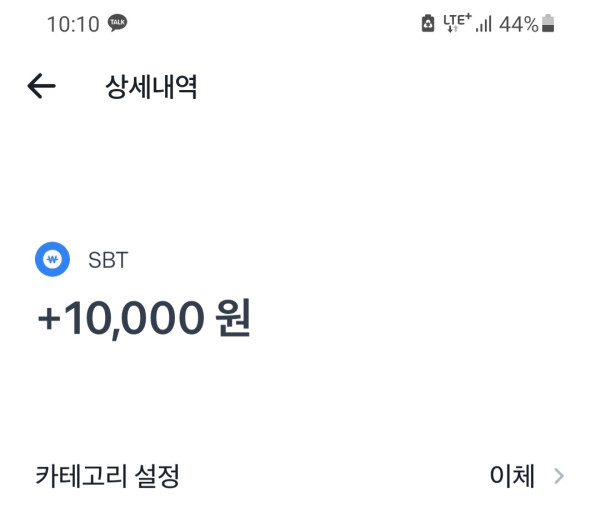
Task: Open the 이체 category selector
Action: coord(512,476)
